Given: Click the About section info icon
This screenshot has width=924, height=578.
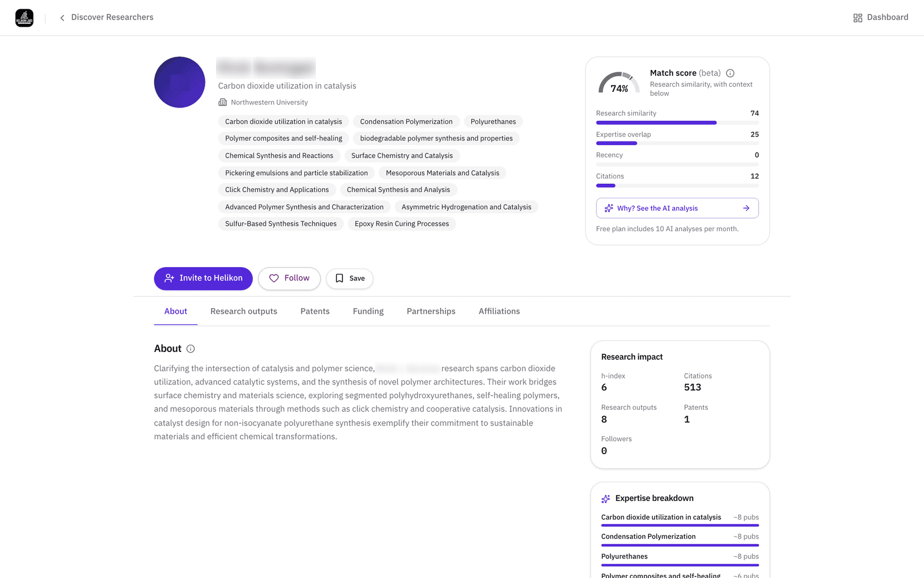Looking at the screenshot, I should [191, 349].
